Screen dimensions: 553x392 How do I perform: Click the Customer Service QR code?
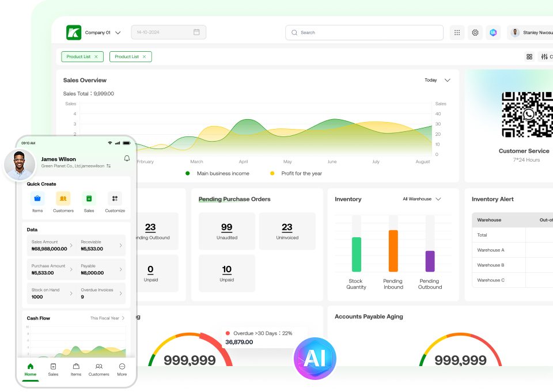tap(527, 115)
